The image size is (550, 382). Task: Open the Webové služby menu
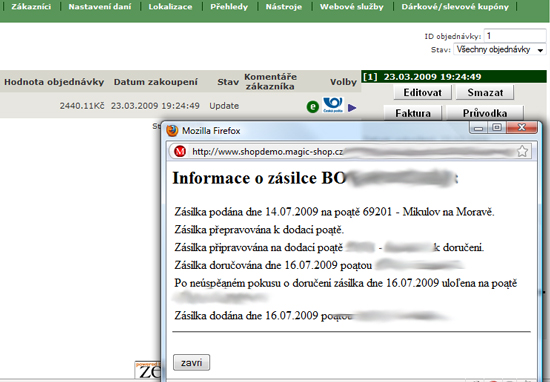point(351,7)
